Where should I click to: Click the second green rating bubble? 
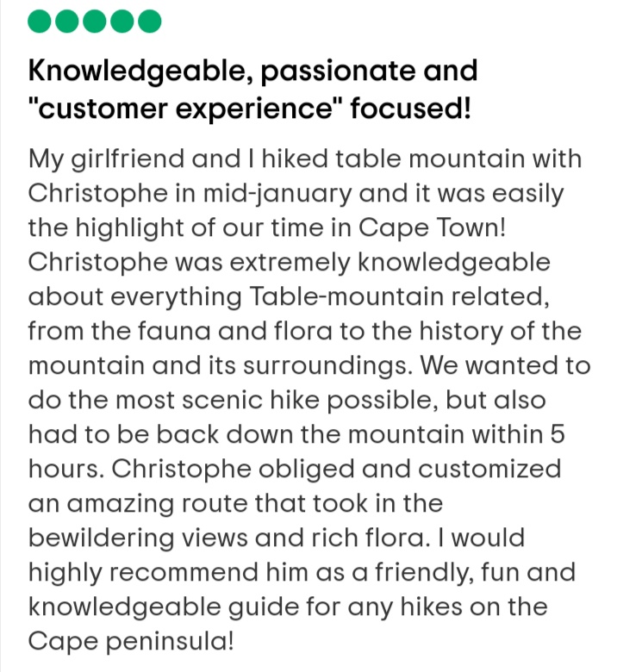(67, 21)
